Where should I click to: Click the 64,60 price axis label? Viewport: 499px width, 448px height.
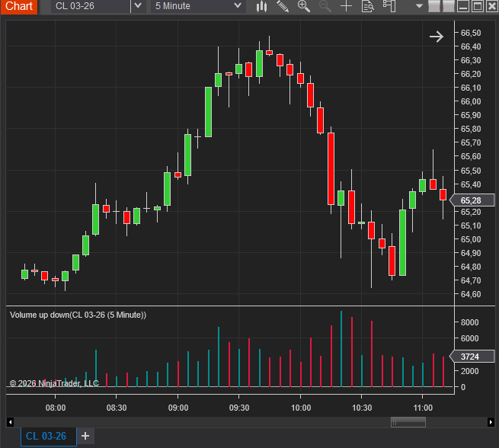pos(471,294)
